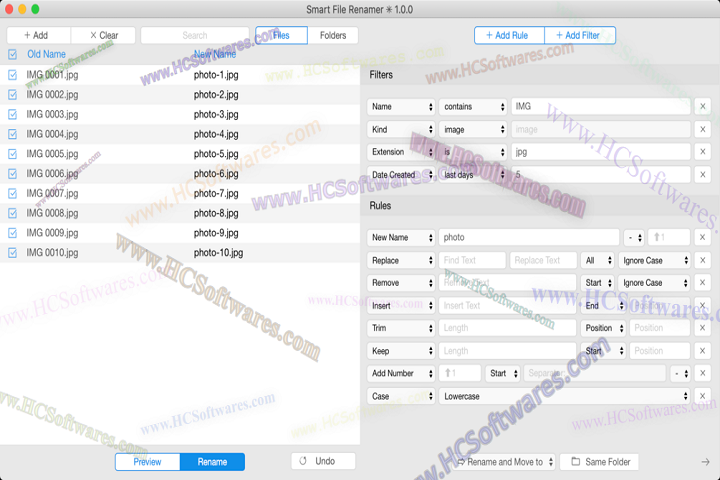Select the photo-9.jpg new name cell
The image size is (720, 480).
click(x=216, y=233)
